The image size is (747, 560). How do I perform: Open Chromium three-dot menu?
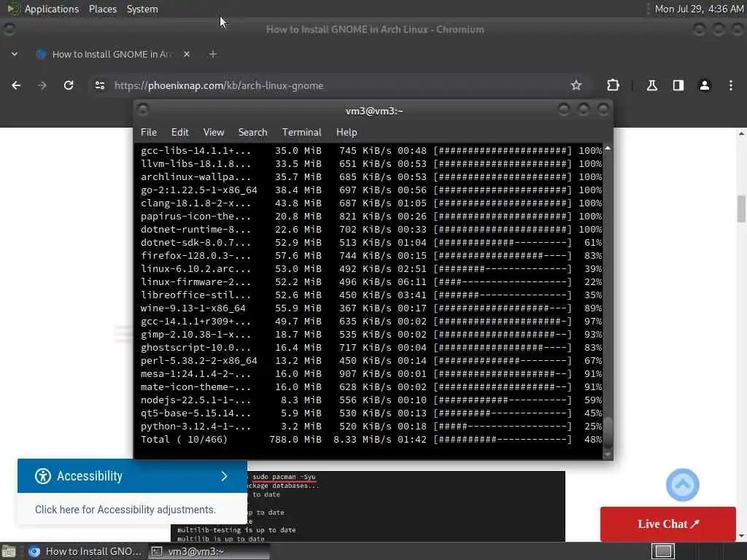pos(731,86)
